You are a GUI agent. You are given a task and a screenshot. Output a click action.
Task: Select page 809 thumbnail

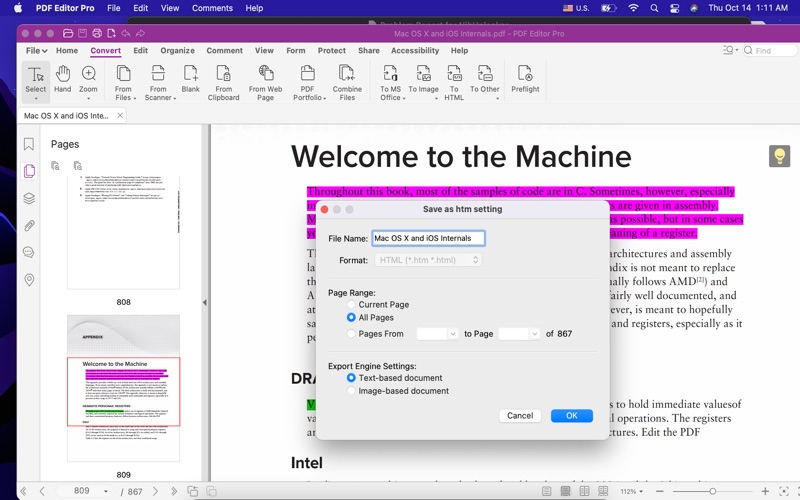pyautogui.click(x=123, y=388)
